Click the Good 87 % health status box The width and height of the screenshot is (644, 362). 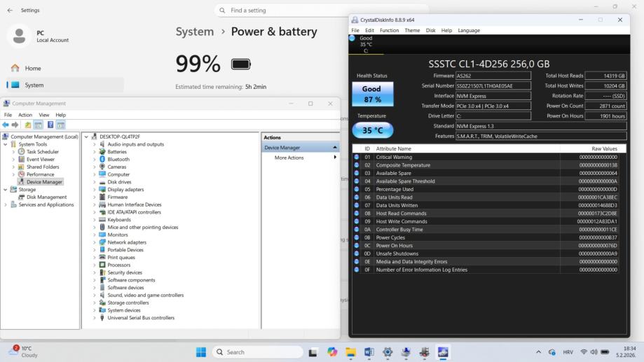(373, 94)
